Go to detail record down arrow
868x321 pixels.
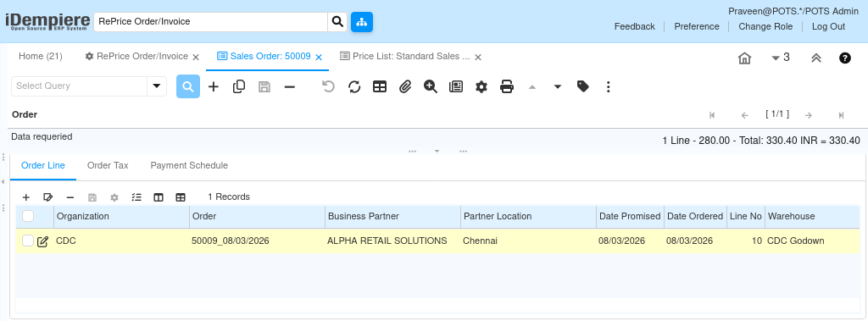[558, 87]
